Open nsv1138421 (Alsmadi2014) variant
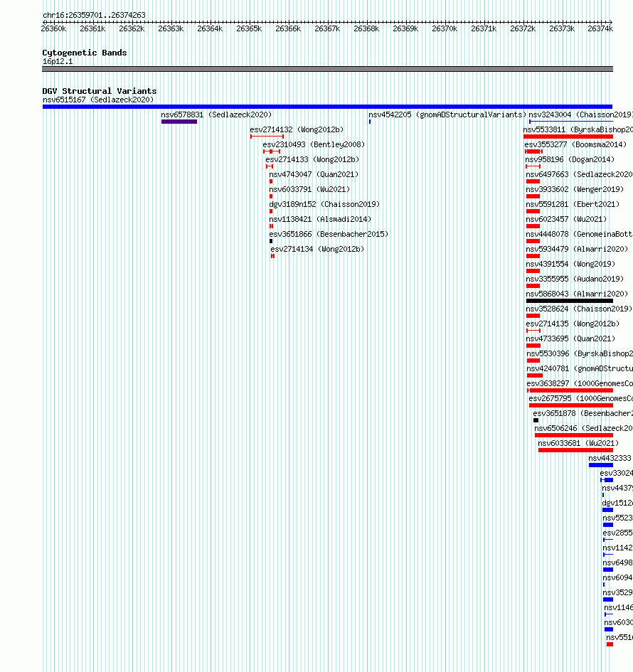The image size is (633, 672). [x=320, y=220]
